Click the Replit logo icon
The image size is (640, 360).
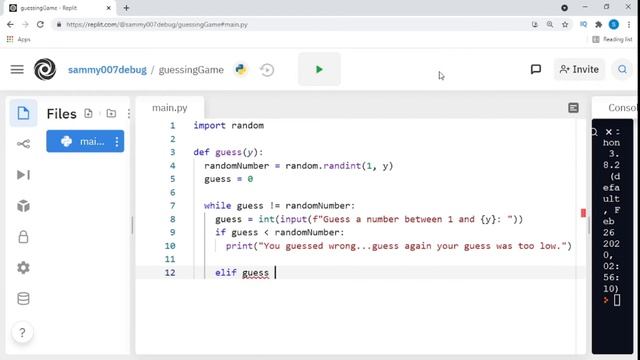point(45,69)
